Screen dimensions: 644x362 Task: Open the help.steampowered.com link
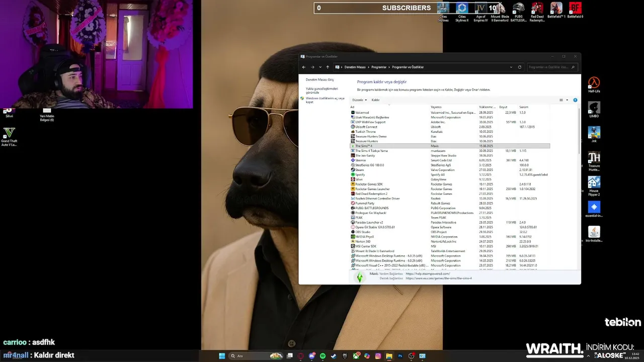(428, 274)
